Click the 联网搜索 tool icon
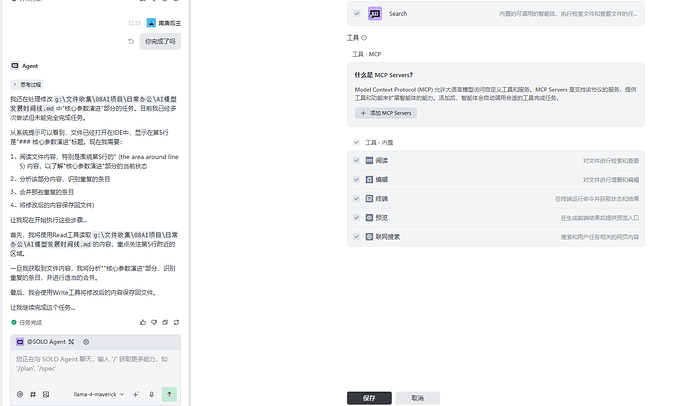The width and height of the screenshot is (690, 406). coord(369,237)
